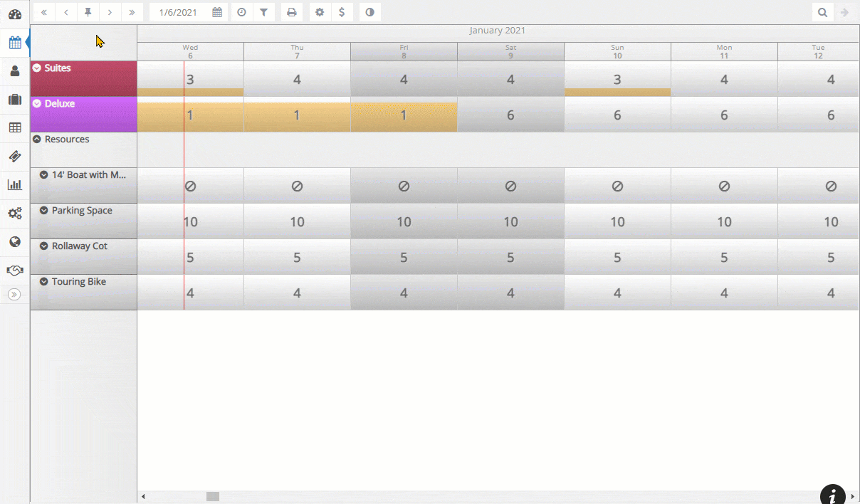Toggle the half-circle contrast button

pyautogui.click(x=369, y=12)
